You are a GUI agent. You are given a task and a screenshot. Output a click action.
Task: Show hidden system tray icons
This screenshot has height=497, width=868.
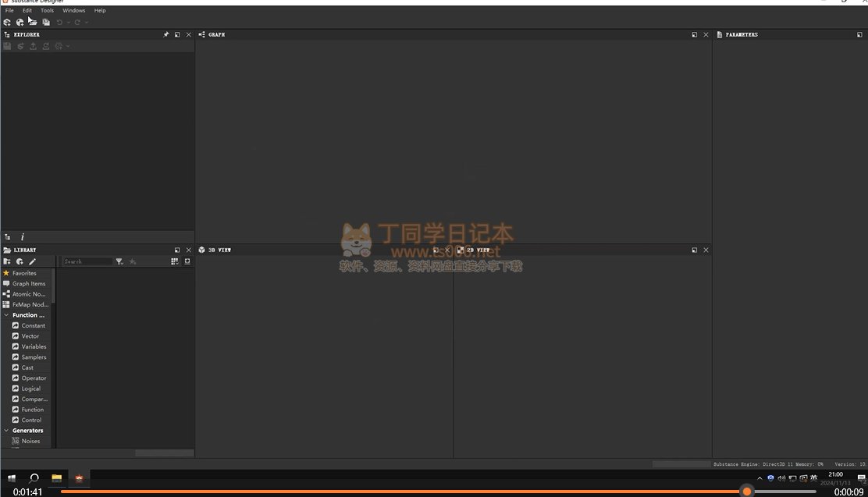759,478
